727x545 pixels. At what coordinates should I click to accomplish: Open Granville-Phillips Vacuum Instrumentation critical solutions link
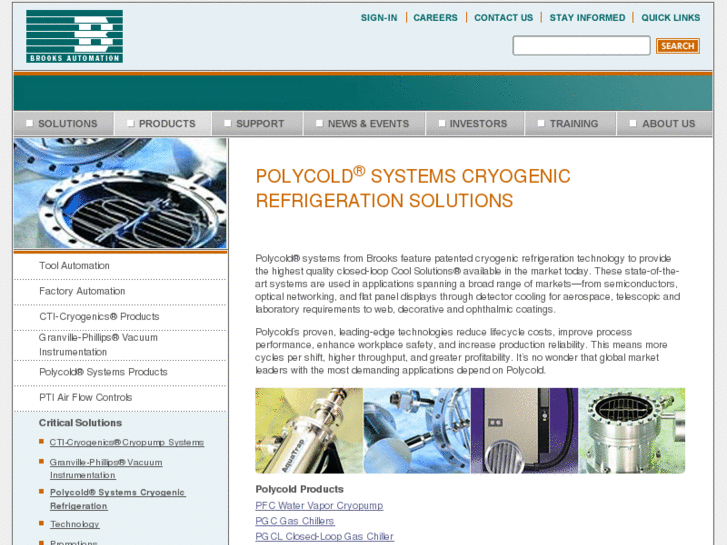(x=106, y=468)
